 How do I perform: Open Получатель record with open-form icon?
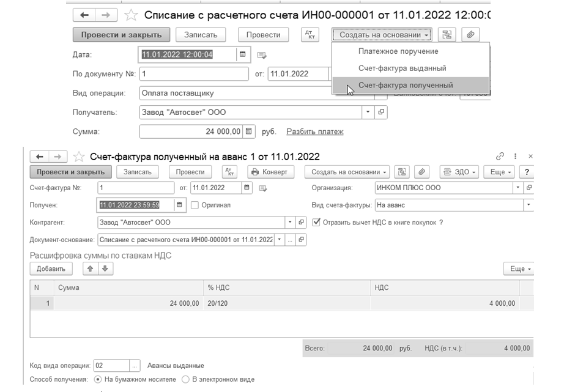[381, 112]
